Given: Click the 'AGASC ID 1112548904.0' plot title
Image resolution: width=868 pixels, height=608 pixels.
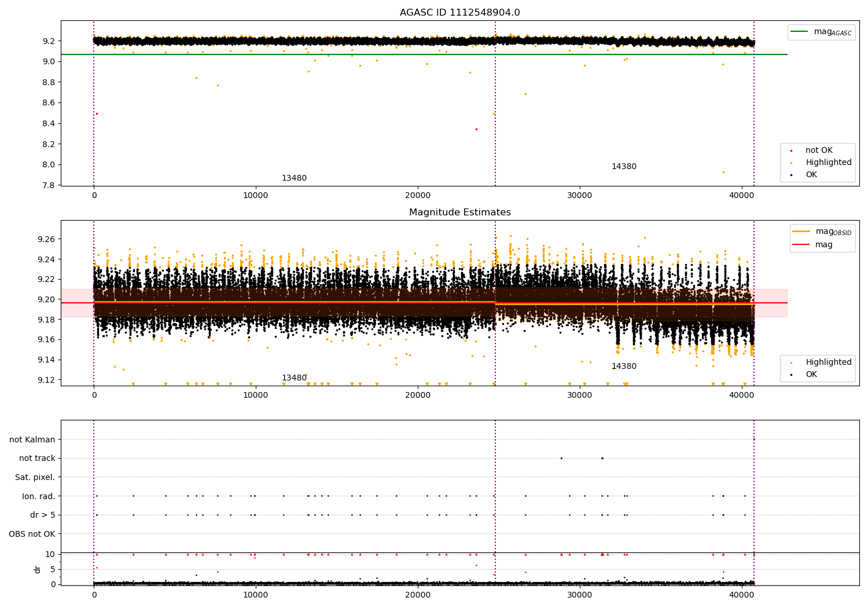Looking at the screenshot, I should tap(459, 13).
